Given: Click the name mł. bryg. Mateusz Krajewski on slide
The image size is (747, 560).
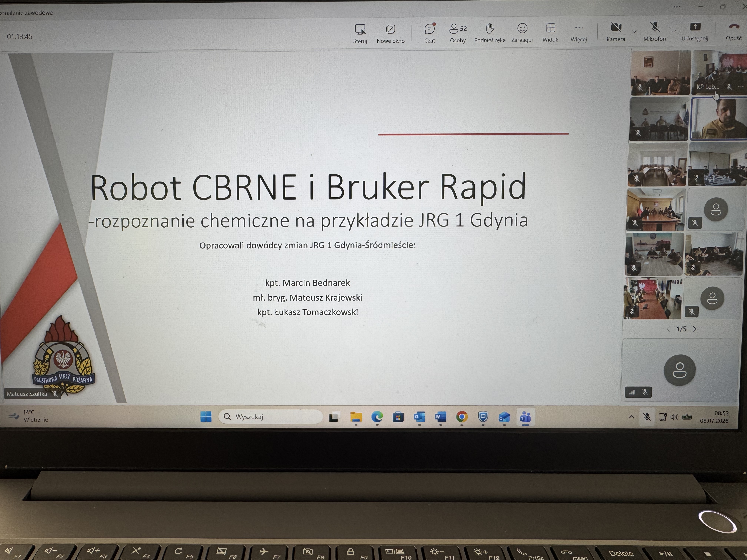Looking at the screenshot, I should pos(308,298).
